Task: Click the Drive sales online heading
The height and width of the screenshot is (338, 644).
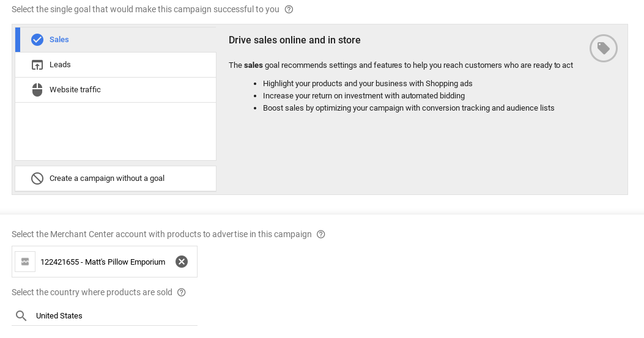Action: click(295, 40)
